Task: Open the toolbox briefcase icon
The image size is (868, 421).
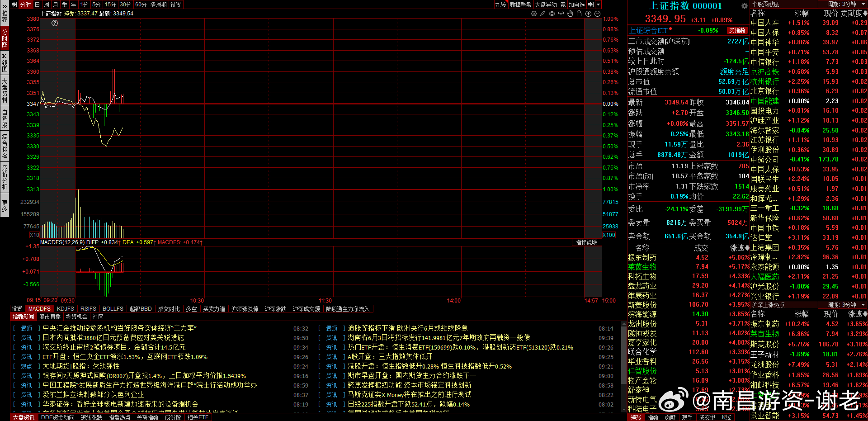Action: (561, 14)
